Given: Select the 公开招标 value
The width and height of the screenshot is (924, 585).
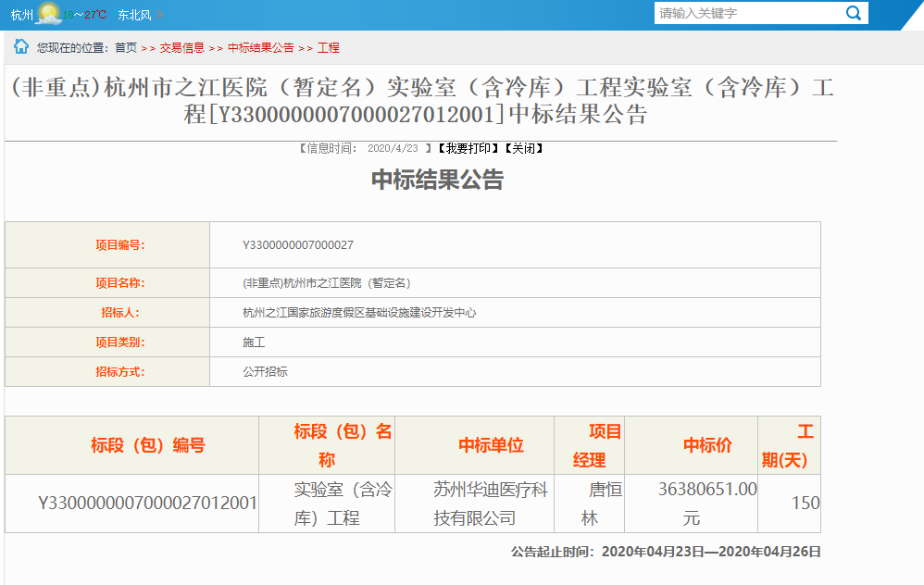Looking at the screenshot, I should pos(265,372).
